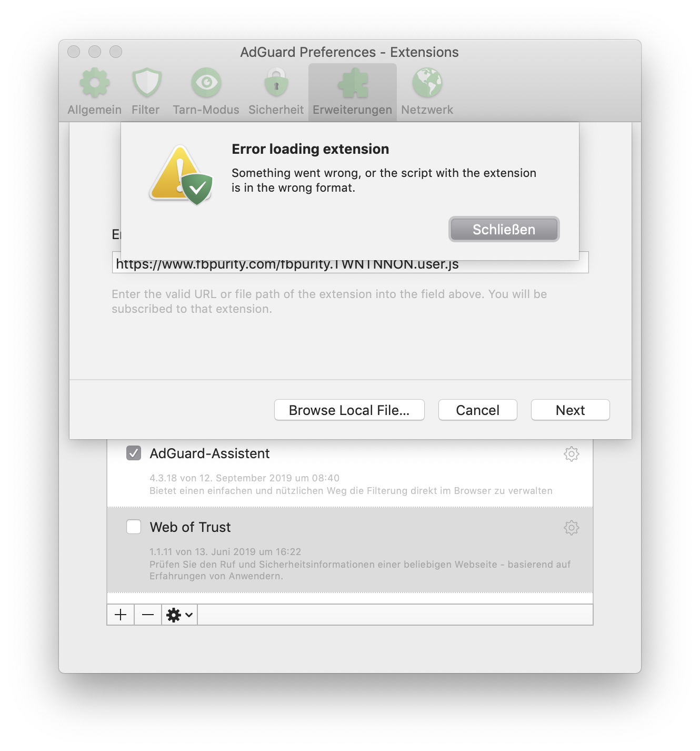Select the Erweiterungen puzzle piece tab
This screenshot has height=751, width=700.
pos(353,92)
